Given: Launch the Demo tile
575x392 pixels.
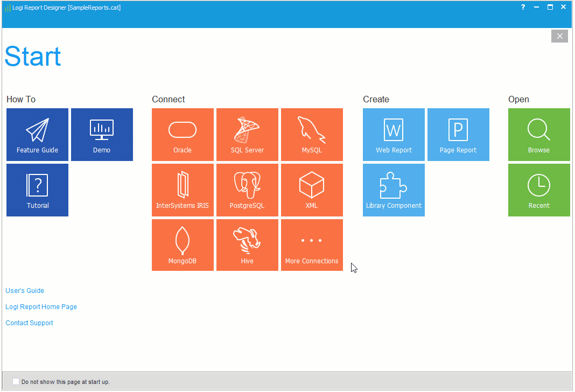Looking at the screenshot, I should coord(102,135).
